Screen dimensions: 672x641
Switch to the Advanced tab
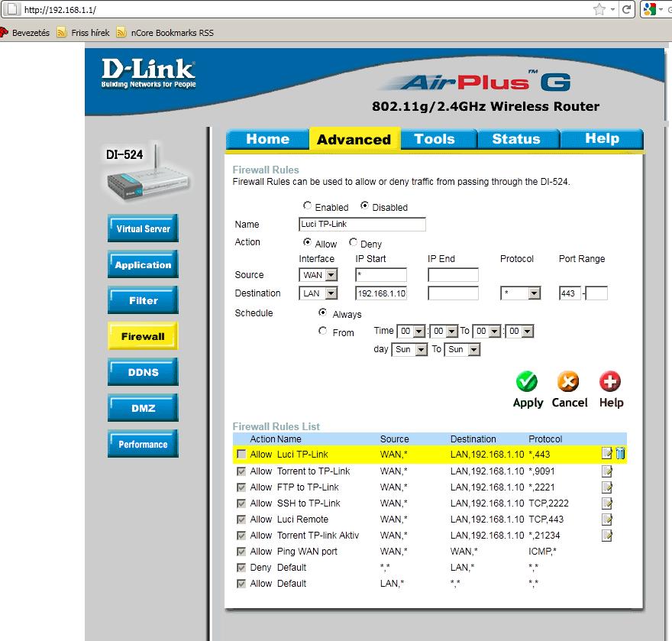(x=354, y=139)
